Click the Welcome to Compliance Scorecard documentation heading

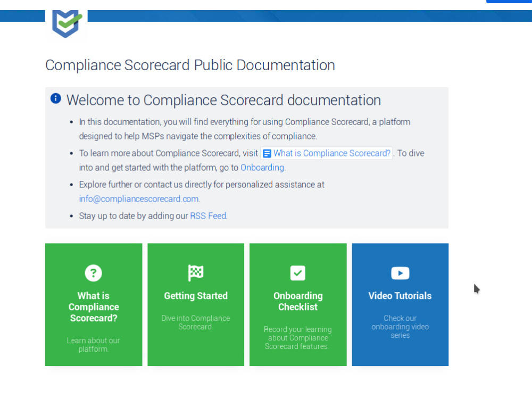tap(223, 100)
